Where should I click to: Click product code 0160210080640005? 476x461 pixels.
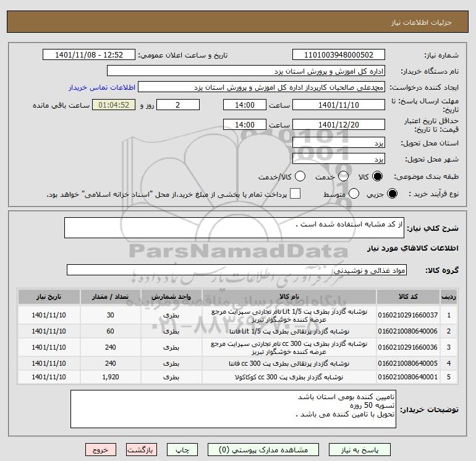(x=408, y=363)
